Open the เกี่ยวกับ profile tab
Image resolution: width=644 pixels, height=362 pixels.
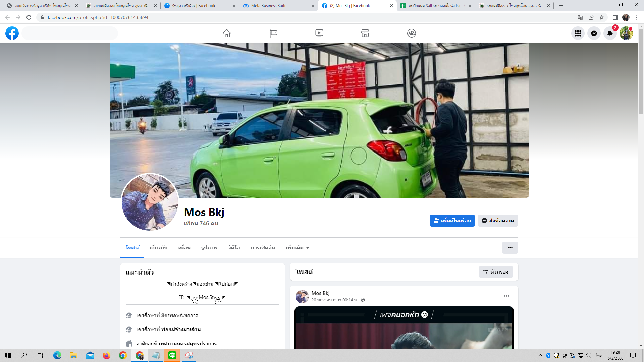(158, 248)
